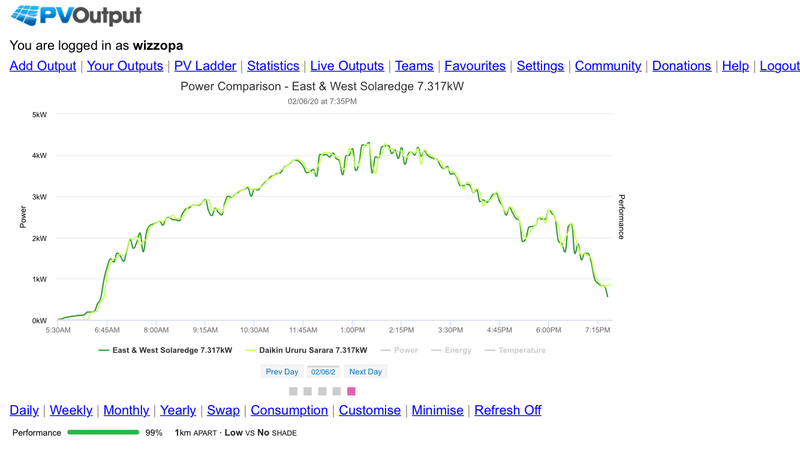Switch to the Weekly view
The height and width of the screenshot is (450, 800).
[x=71, y=410]
